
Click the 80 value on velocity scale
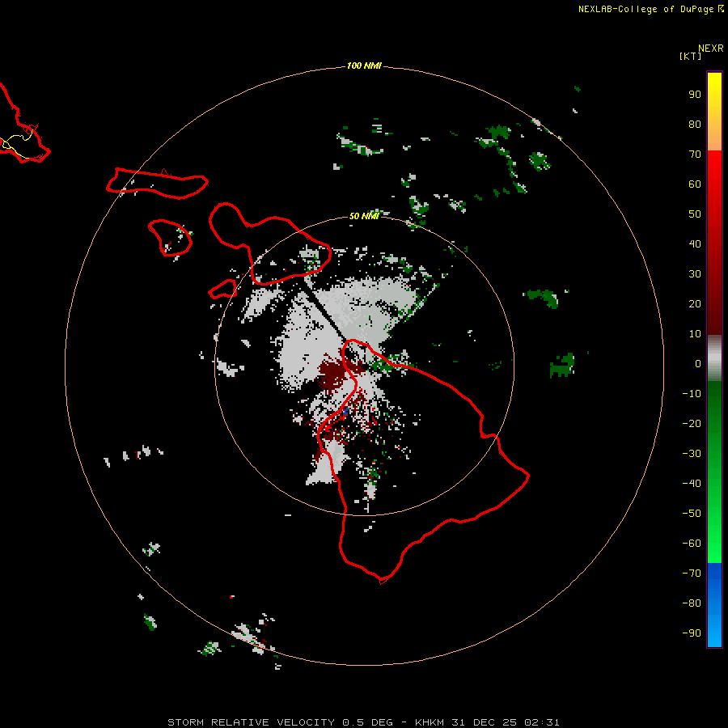pos(695,124)
